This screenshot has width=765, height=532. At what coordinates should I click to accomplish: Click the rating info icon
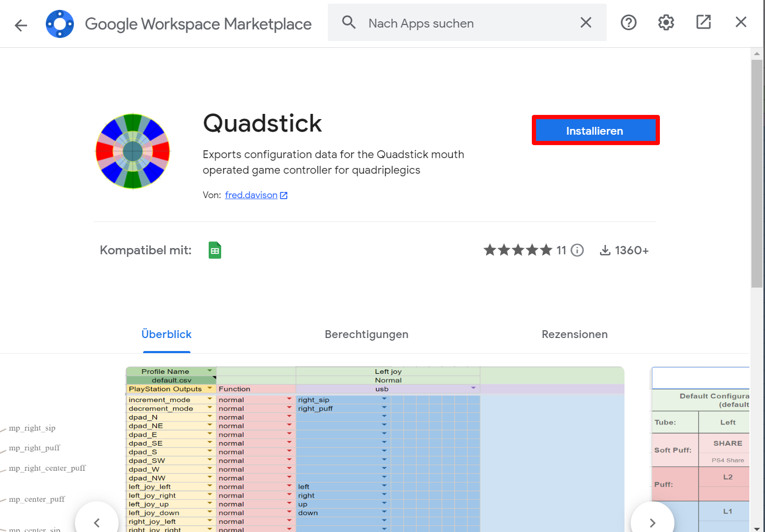pyautogui.click(x=577, y=250)
